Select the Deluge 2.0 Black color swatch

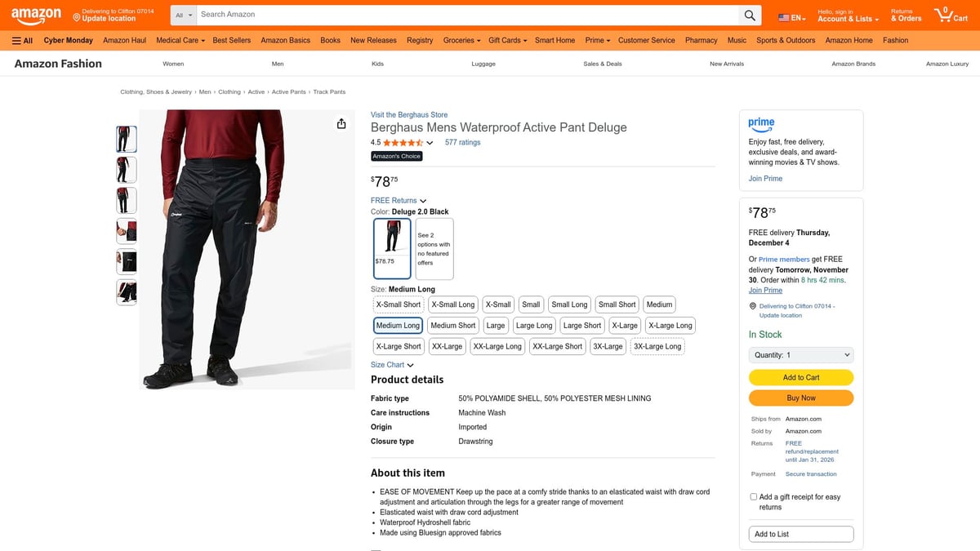tap(392, 247)
